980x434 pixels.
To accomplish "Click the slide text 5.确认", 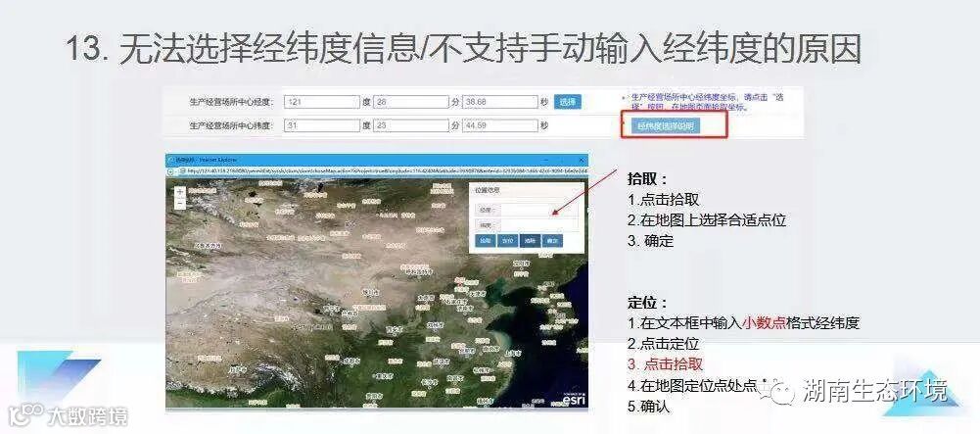I will (x=649, y=406).
